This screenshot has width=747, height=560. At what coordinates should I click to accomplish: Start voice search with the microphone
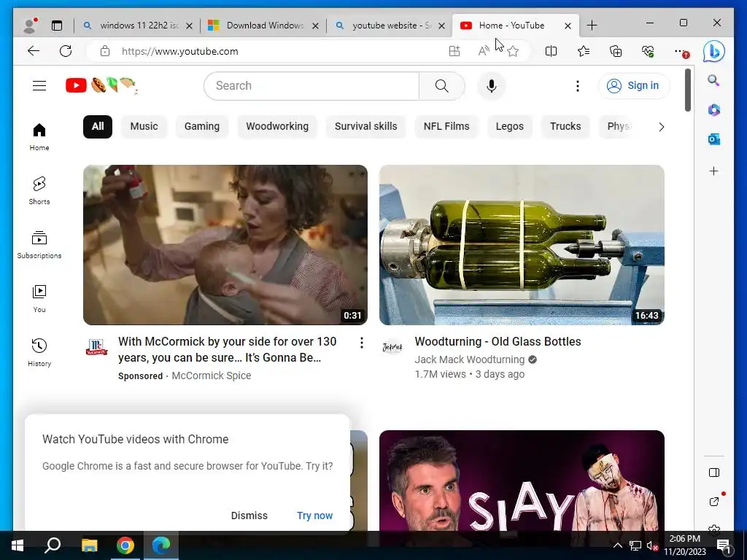491,86
